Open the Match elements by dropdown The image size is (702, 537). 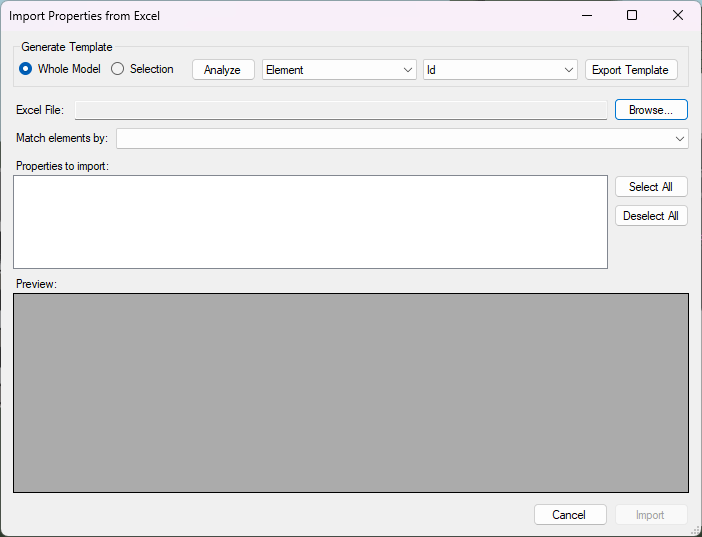point(402,138)
